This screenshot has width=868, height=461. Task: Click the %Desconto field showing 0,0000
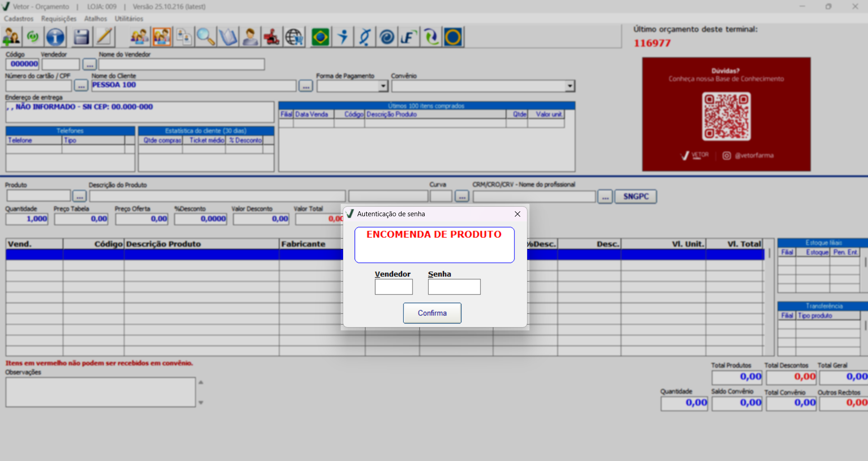pos(201,219)
